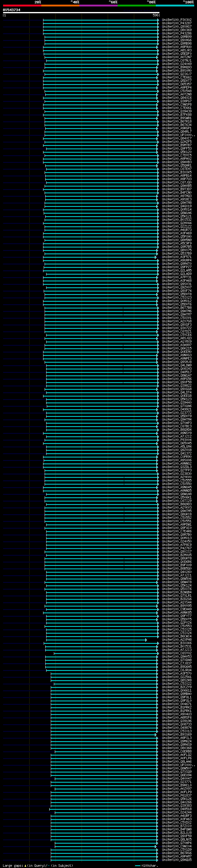Click the alignment bar for UniRef100_P30302
Image resolution: width=197 pixels, height=868 pixels.
click(101, 20)
